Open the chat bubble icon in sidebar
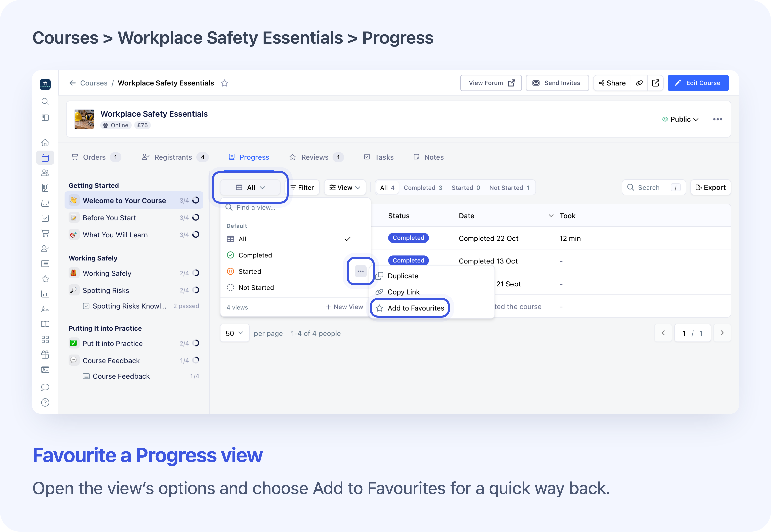771x532 pixels. coord(45,387)
